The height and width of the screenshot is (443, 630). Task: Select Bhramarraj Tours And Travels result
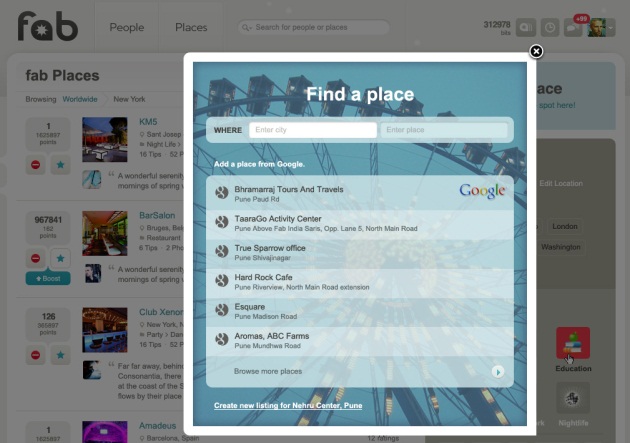(360, 194)
